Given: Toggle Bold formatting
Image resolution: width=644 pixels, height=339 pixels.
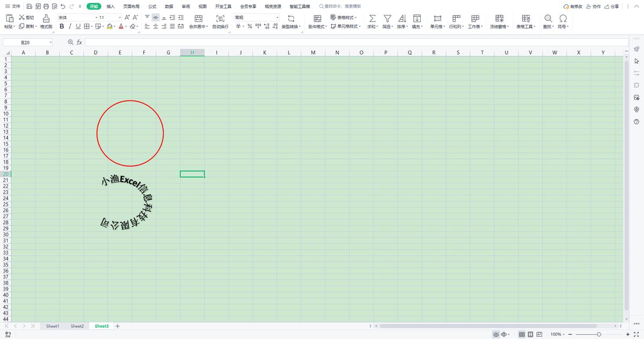Looking at the screenshot, I should coord(62,26).
